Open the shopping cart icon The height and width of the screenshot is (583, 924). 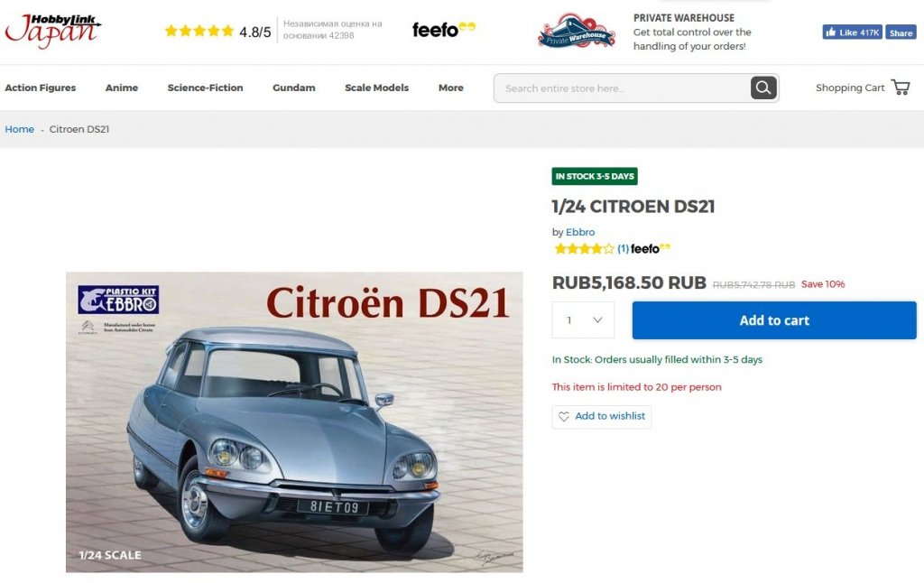click(901, 88)
